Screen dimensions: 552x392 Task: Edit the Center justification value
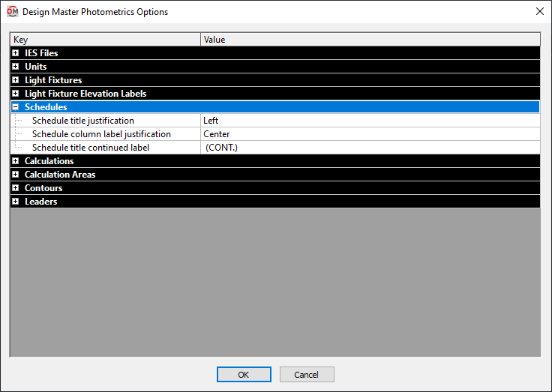370,134
